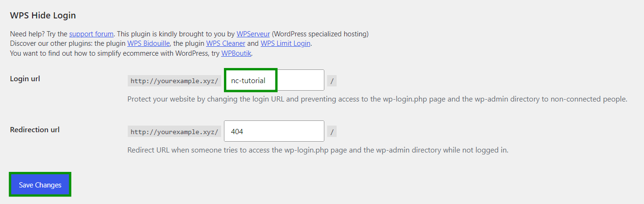The height and width of the screenshot is (204, 644).
Task: Click the trailing slash after the Login url field
Action: point(332,81)
